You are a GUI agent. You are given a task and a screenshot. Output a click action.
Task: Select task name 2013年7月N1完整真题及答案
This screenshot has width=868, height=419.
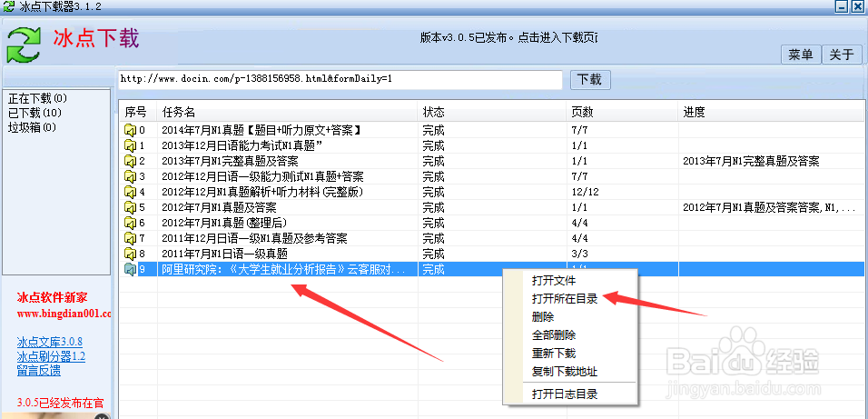(x=230, y=161)
